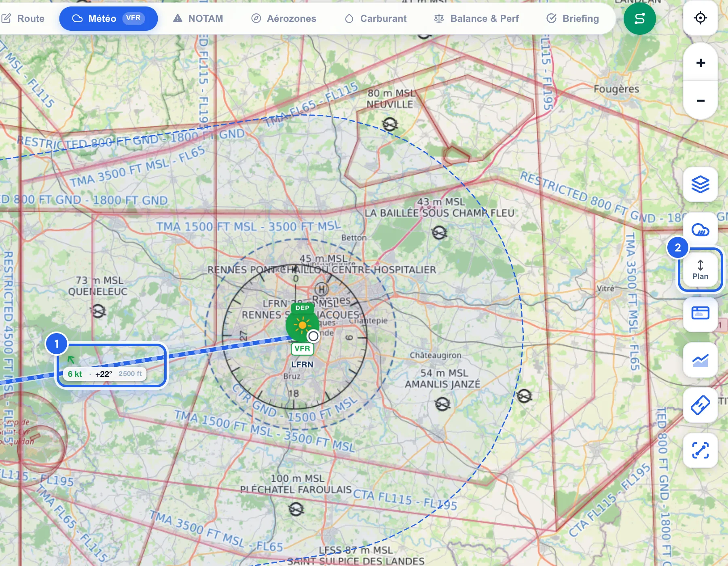Zoom in on the map
Image resolution: width=728 pixels, height=566 pixels.
700,63
